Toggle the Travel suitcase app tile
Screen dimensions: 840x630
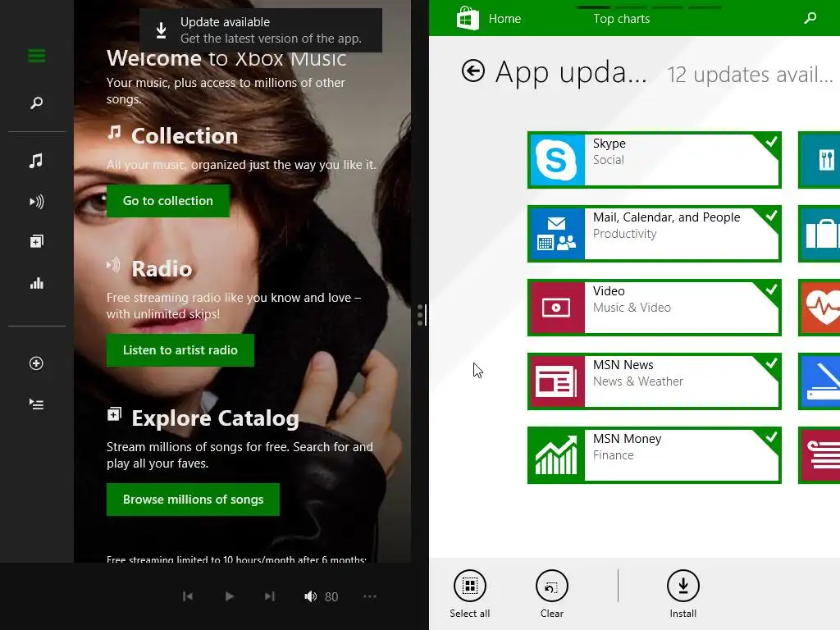coord(819,234)
